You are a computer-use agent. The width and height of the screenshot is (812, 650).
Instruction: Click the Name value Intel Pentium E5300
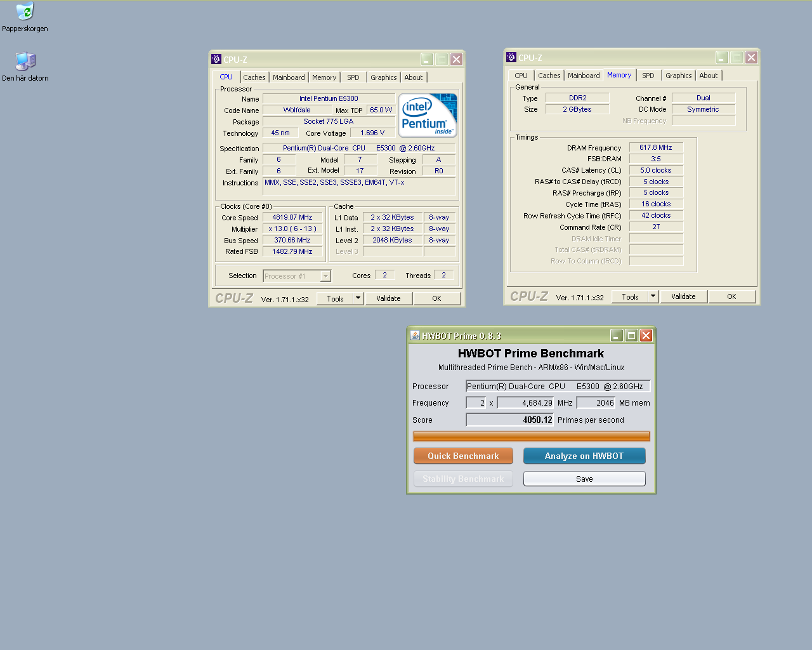click(x=329, y=98)
